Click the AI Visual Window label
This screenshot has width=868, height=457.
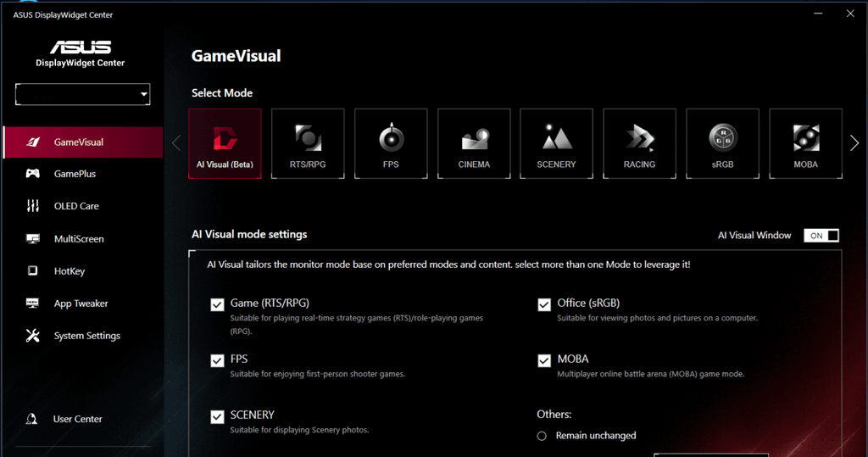pyautogui.click(x=754, y=236)
